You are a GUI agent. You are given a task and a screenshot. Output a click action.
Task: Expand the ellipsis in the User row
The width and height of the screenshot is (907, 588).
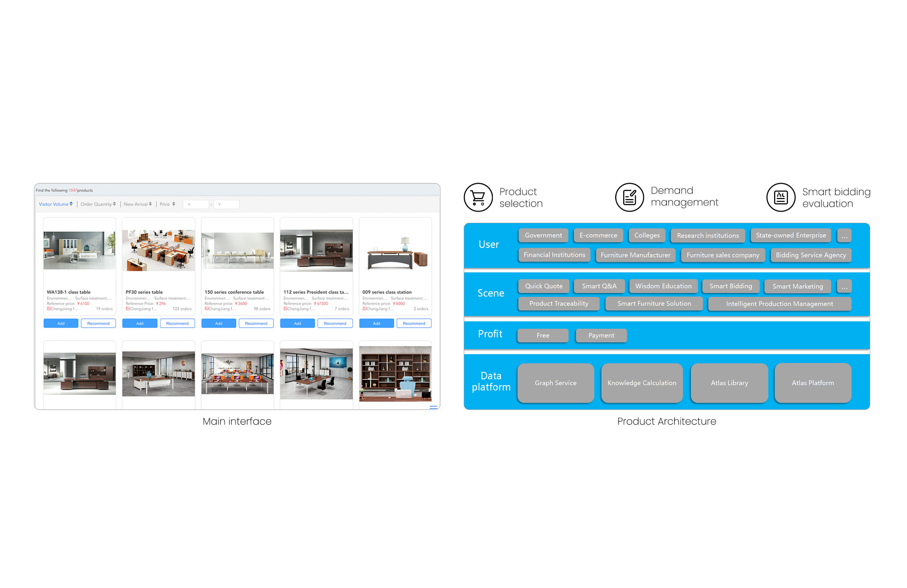pos(844,235)
